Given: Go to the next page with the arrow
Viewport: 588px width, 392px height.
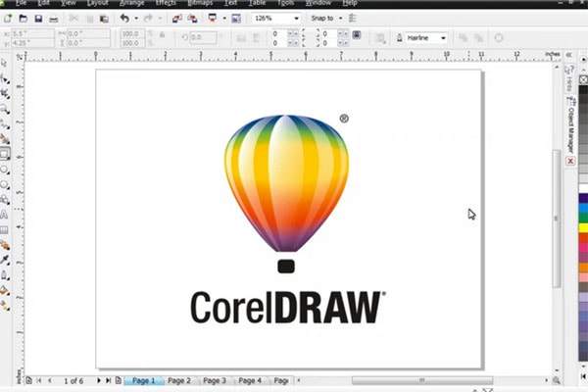Looking at the screenshot, I should point(99,381).
